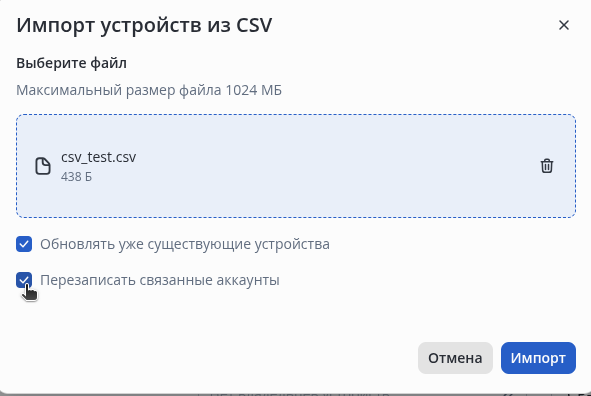Select the csv_test.csv file name
The height and width of the screenshot is (396, 591).
98,157
